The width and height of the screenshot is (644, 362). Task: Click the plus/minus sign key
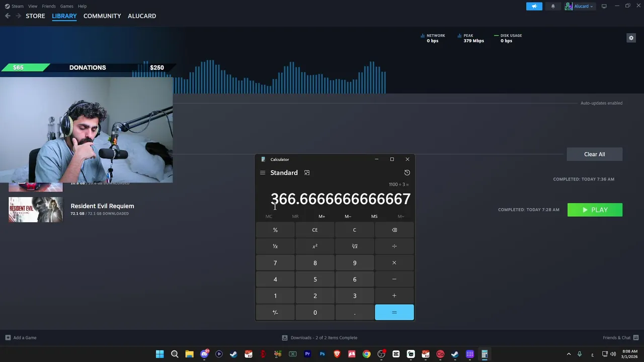tap(275, 313)
